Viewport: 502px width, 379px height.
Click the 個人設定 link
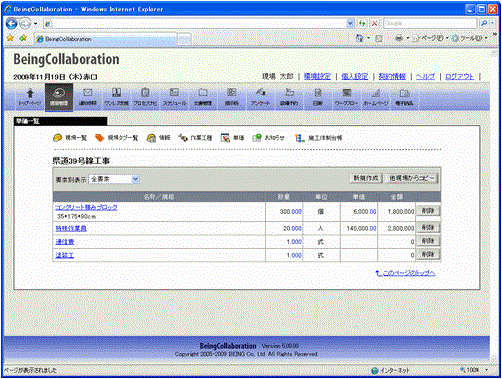(355, 76)
